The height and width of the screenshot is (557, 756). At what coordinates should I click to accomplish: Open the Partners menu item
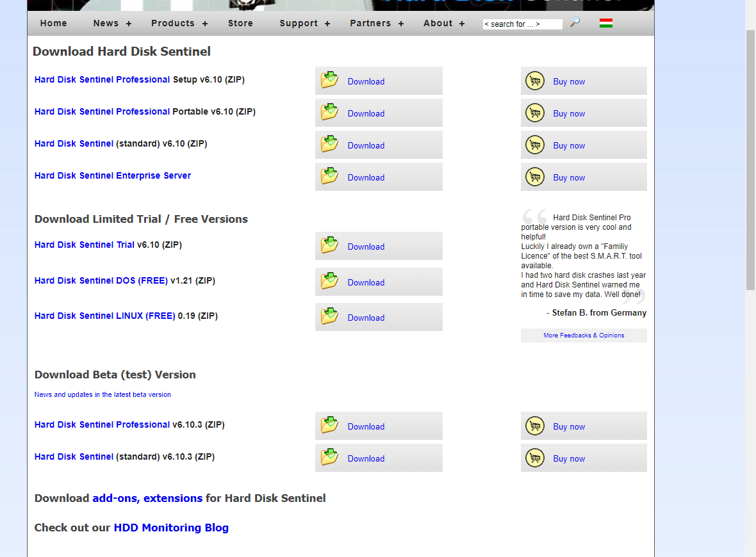(370, 23)
